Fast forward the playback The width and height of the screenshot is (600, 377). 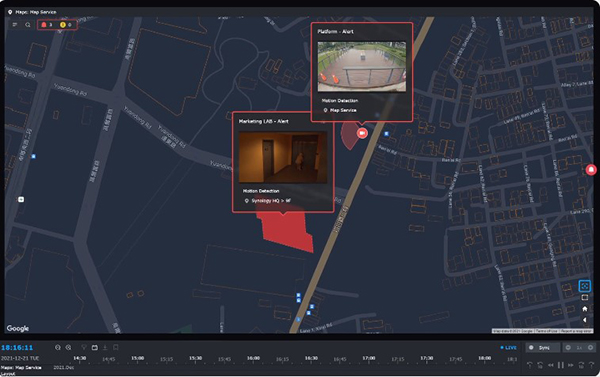click(571, 365)
